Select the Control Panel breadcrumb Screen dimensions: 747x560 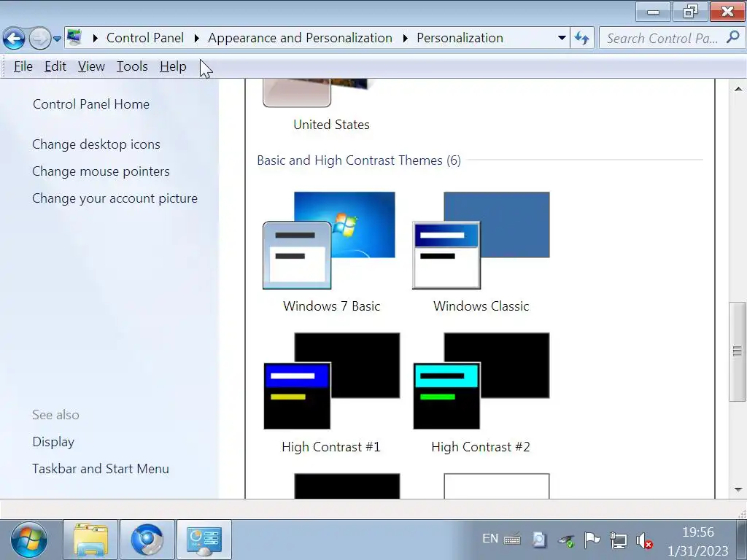tap(145, 38)
